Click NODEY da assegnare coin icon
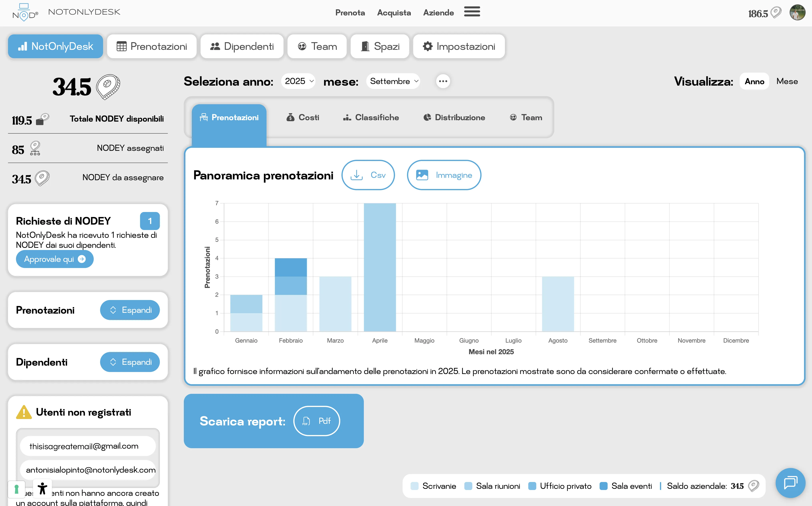Screen dimensions: 812x506 [42, 178]
